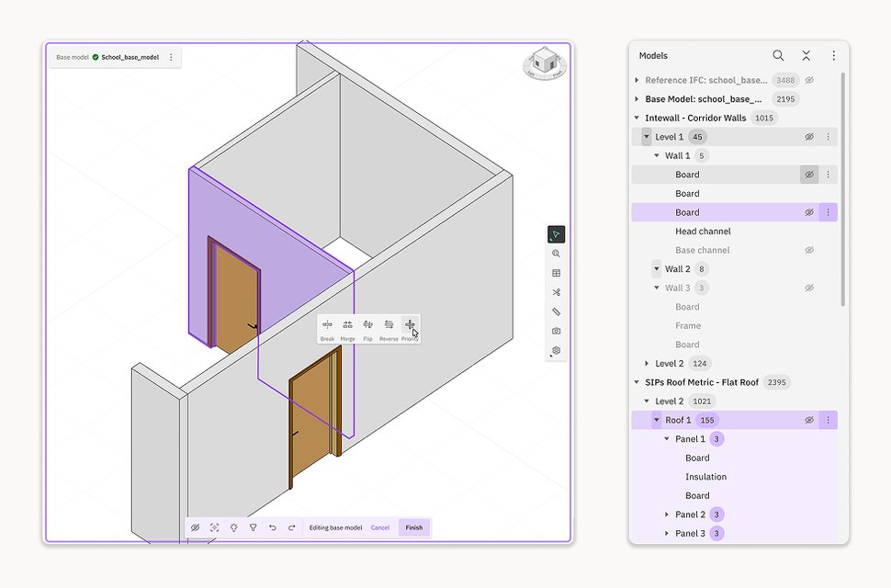Click the focus-on-selection frame icon
The height and width of the screenshot is (588, 891).
tap(214, 527)
